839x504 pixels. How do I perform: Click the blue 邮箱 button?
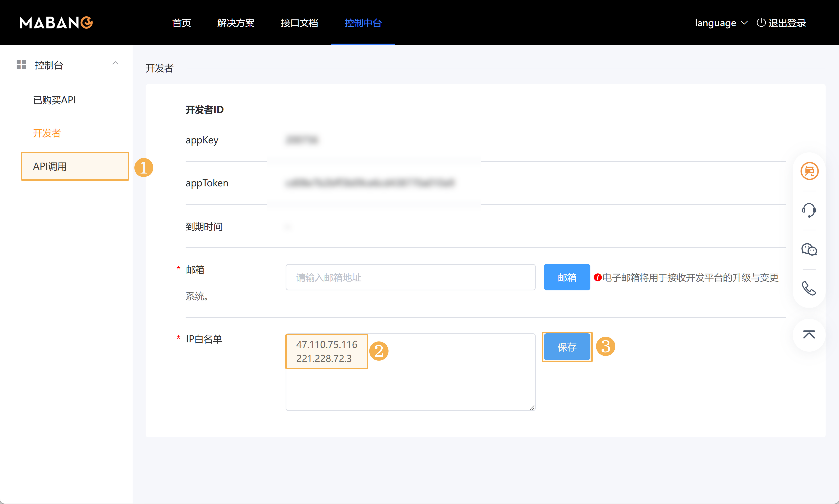[567, 277]
